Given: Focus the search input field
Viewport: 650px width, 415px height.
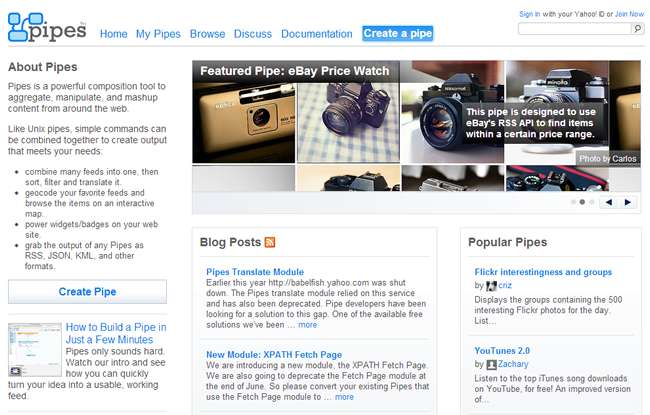Looking at the screenshot, I should (x=575, y=29).
